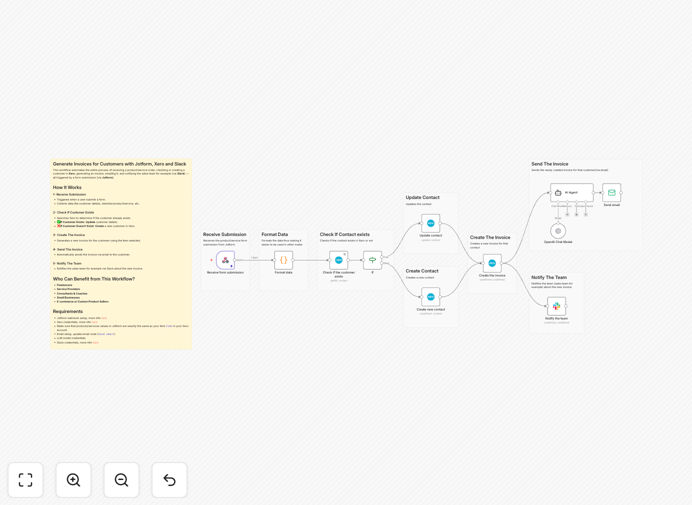Click the reset zoom (undo arrow) button
The image size is (692, 505).
point(169,480)
